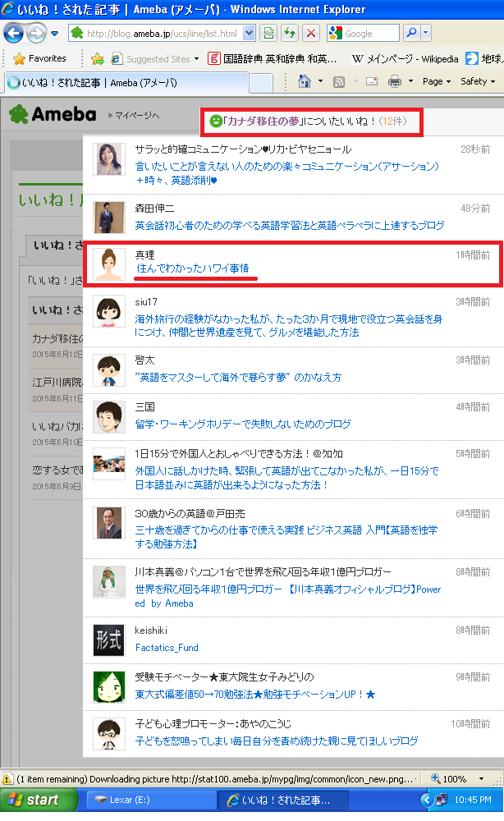
Task: Expand the zoom level dropdown arrow
Action: click(481, 779)
